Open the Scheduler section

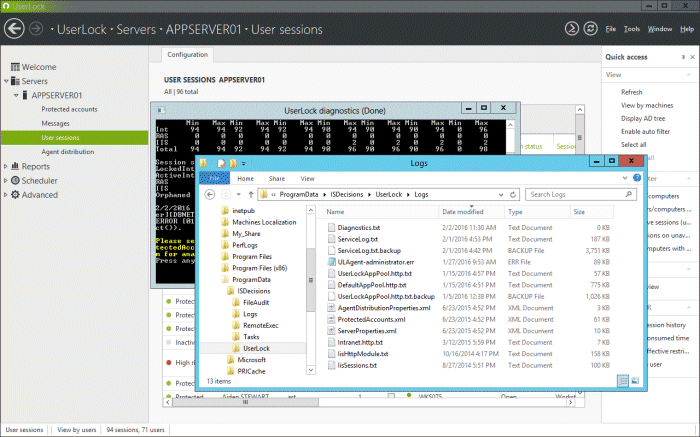tap(39, 181)
